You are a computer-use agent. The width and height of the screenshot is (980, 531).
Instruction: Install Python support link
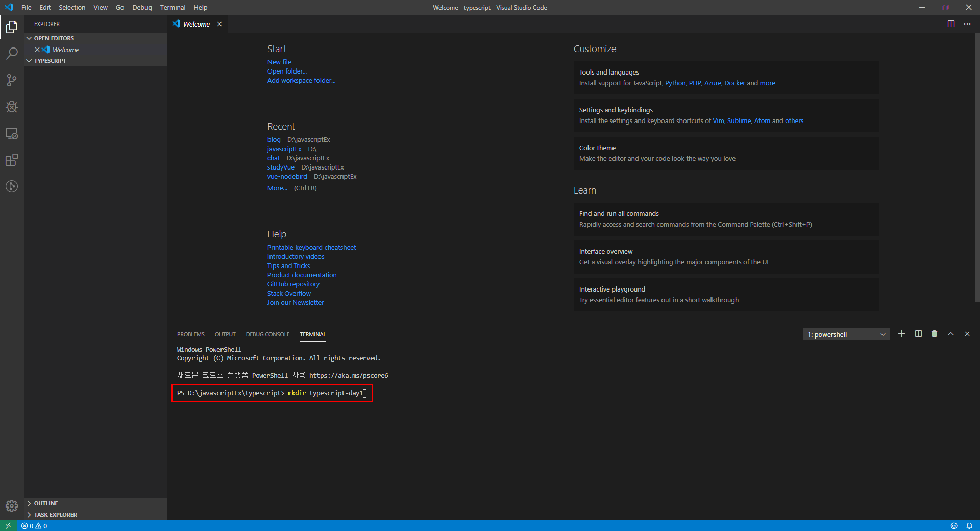coord(675,83)
